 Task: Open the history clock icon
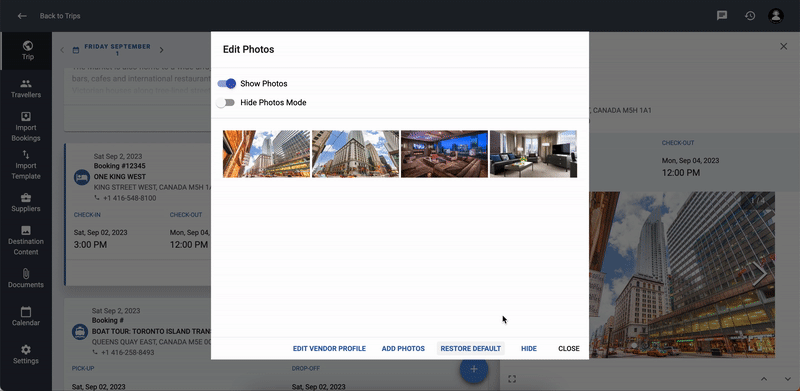tap(749, 16)
